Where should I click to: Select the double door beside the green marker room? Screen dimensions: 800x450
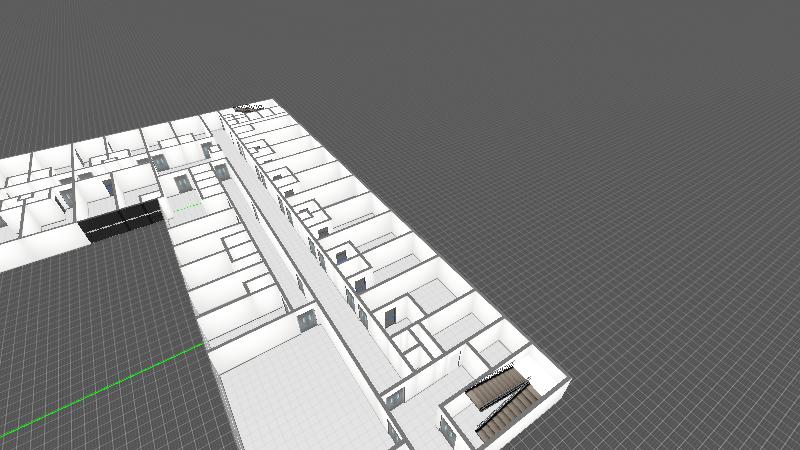(x=182, y=183)
